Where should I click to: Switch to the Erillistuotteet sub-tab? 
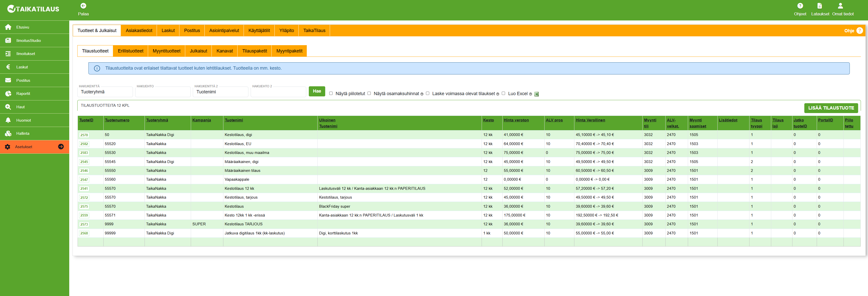(x=130, y=51)
